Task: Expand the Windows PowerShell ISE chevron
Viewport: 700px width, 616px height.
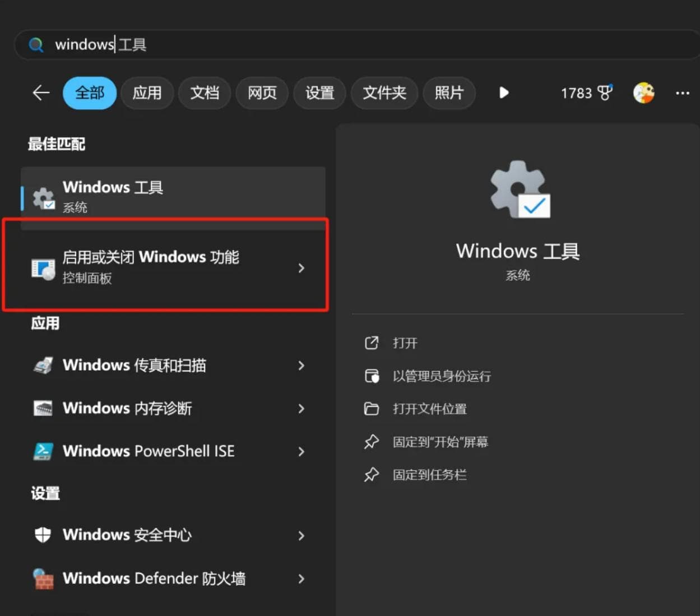Action: coord(302,452)
